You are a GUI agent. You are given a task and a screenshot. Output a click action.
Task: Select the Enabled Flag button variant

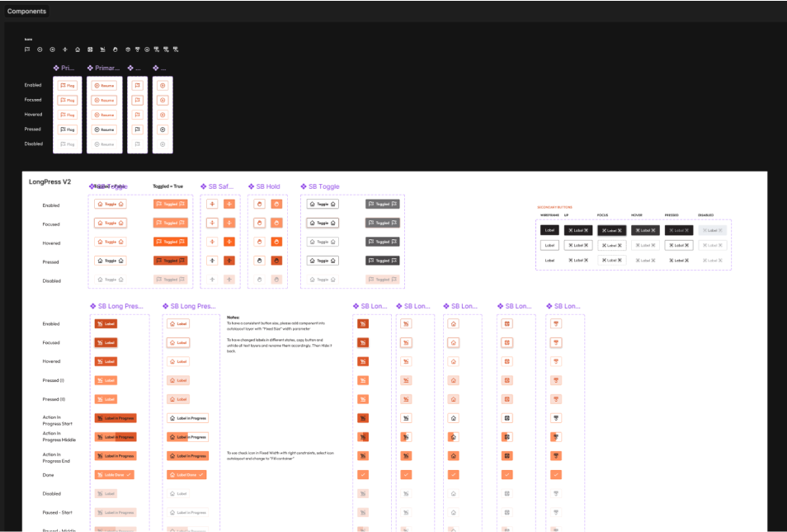[67, 86]
